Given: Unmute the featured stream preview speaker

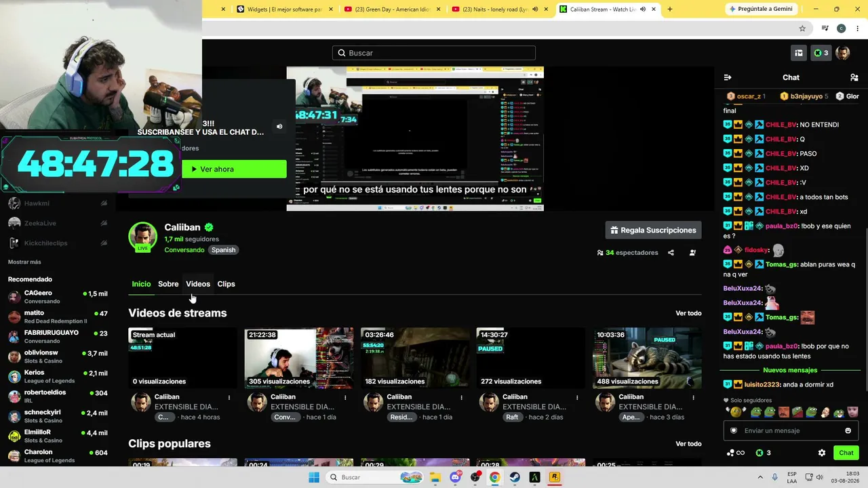Looking at the screenshot, I should 279,126.
